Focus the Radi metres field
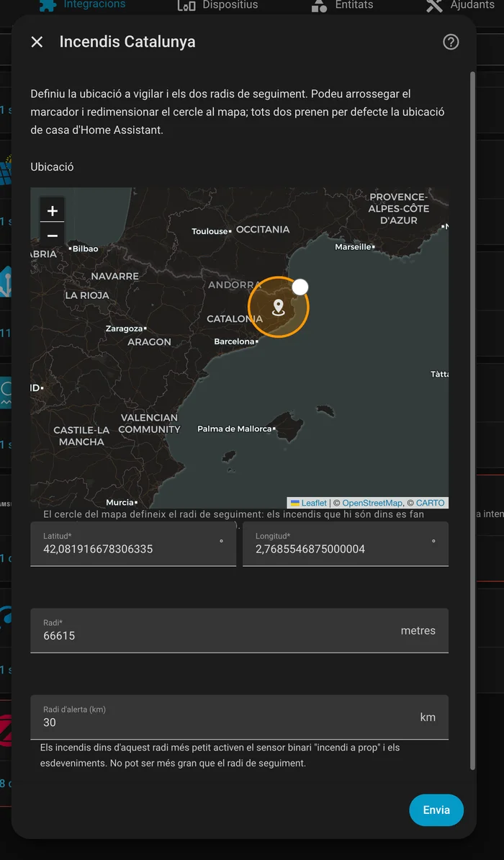 tap(239, 631)
